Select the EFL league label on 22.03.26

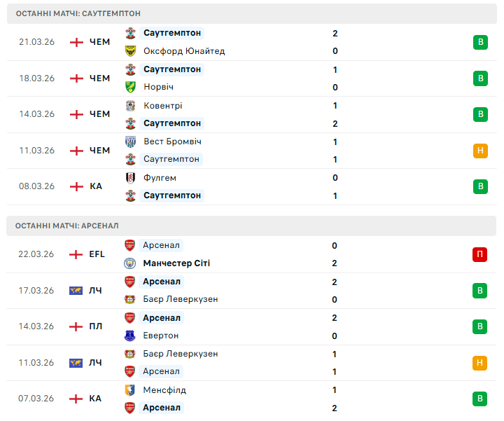(x=97, y=254)
